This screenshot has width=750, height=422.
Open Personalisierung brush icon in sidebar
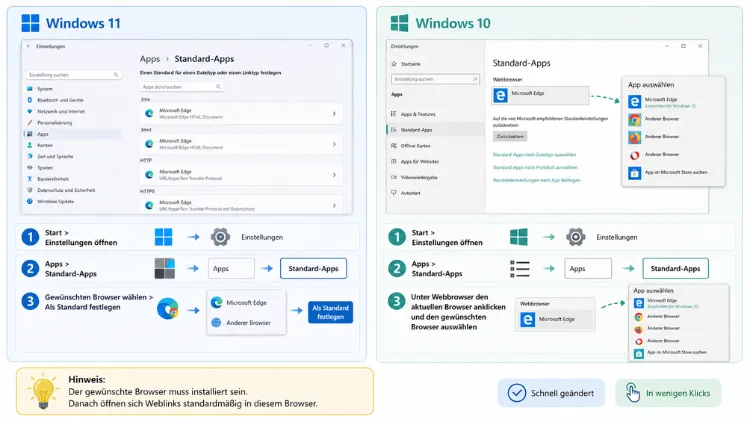(30, 122)
